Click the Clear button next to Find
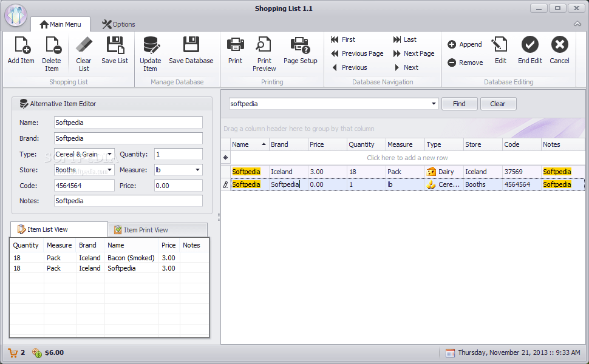This screenshot has width=589, height=364. pyautogui.click(x=498, y=104)
